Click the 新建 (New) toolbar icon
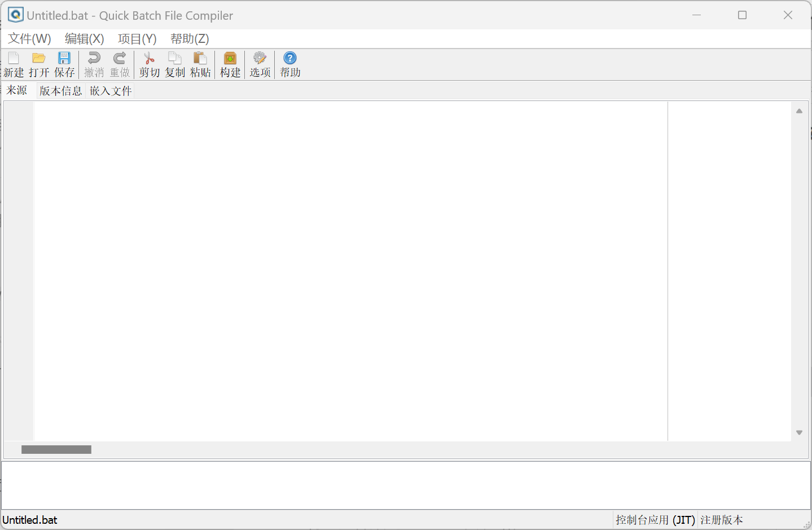The image size is (812, 530). click(14, 64)
